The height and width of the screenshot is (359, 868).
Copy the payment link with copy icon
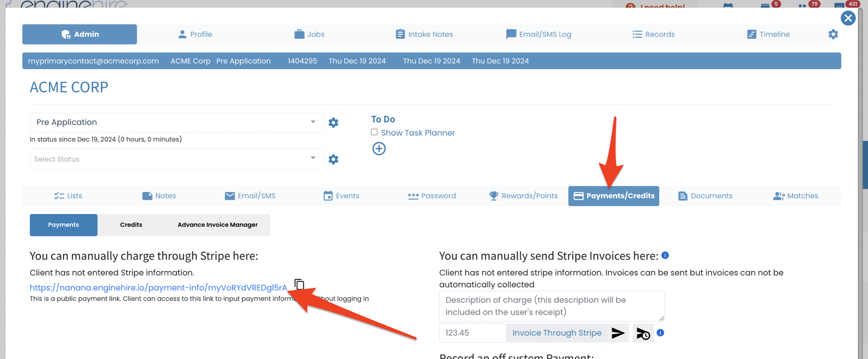(x=299, y=284)
